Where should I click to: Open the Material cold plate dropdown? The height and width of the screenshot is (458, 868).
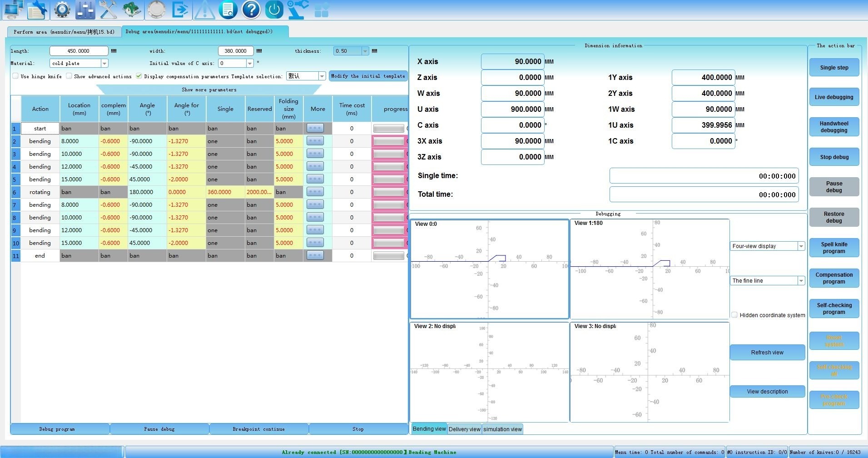click(x=104, y=64)
